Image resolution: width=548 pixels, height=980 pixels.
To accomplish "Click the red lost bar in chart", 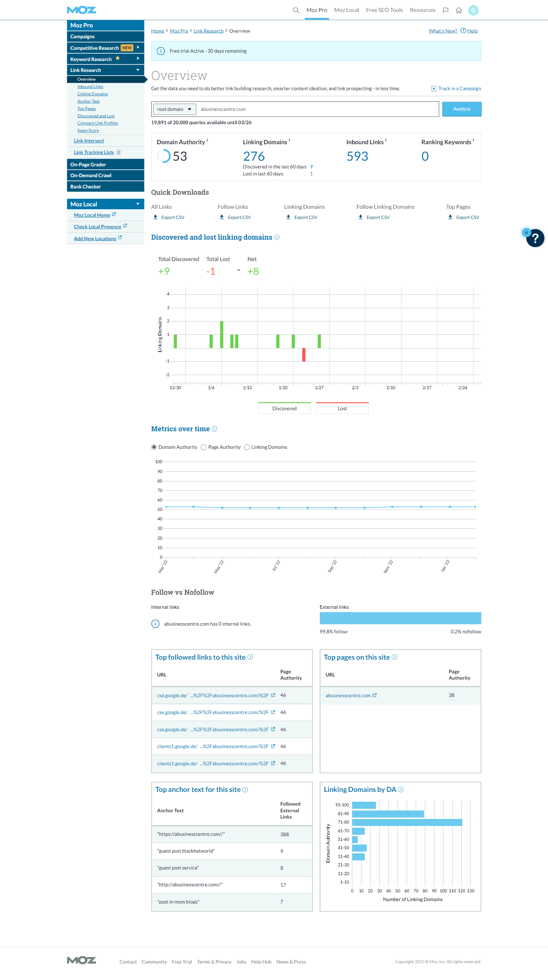I will tap(304, 355).
